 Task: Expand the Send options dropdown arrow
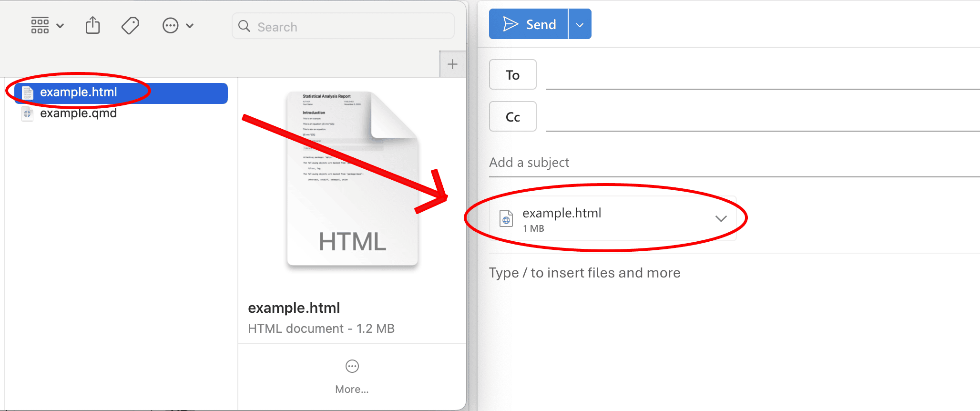[580, 25]
